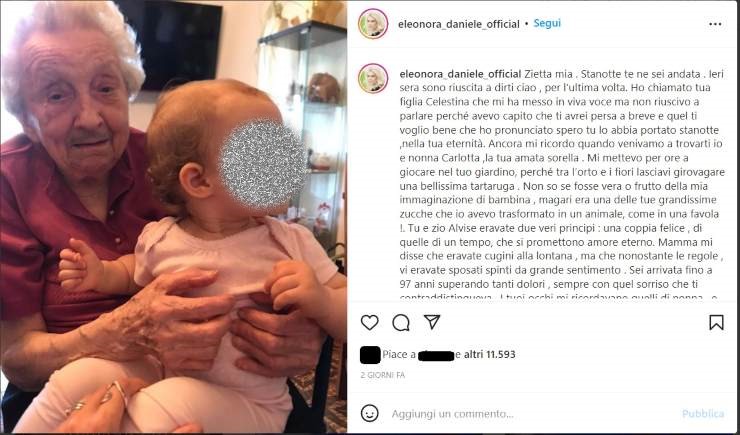Open the emoji picker smiley icon
Screen dimensions: 740x435
point(370,413)
